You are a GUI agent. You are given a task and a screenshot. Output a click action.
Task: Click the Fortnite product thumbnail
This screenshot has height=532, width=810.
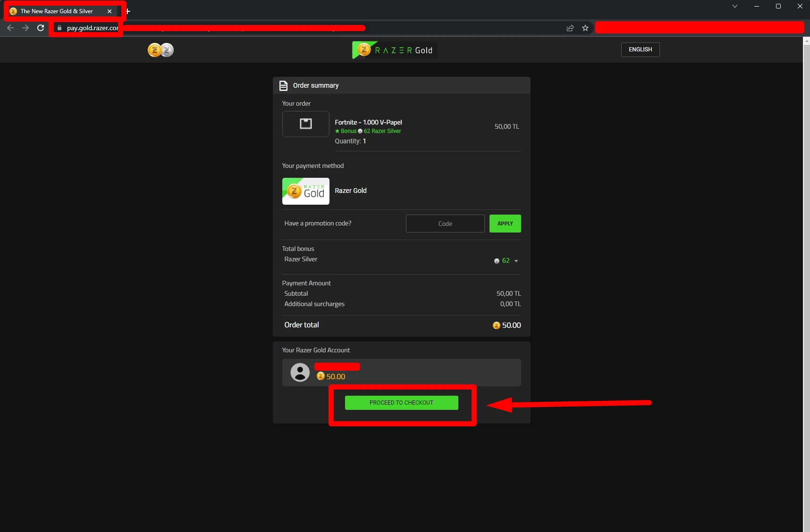point(306,124)
